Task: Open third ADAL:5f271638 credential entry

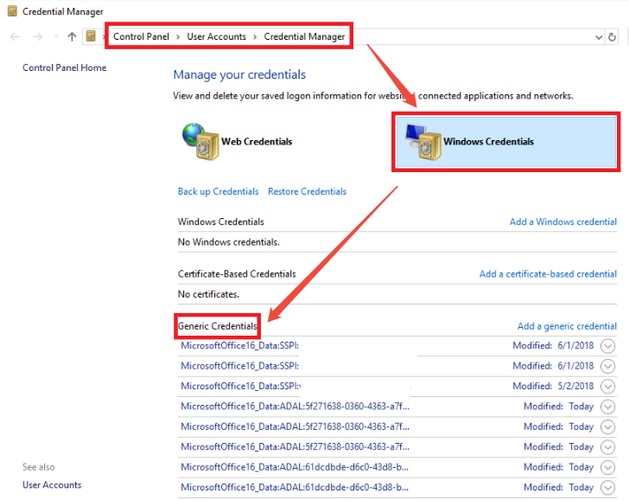Action: click(295, 446)
